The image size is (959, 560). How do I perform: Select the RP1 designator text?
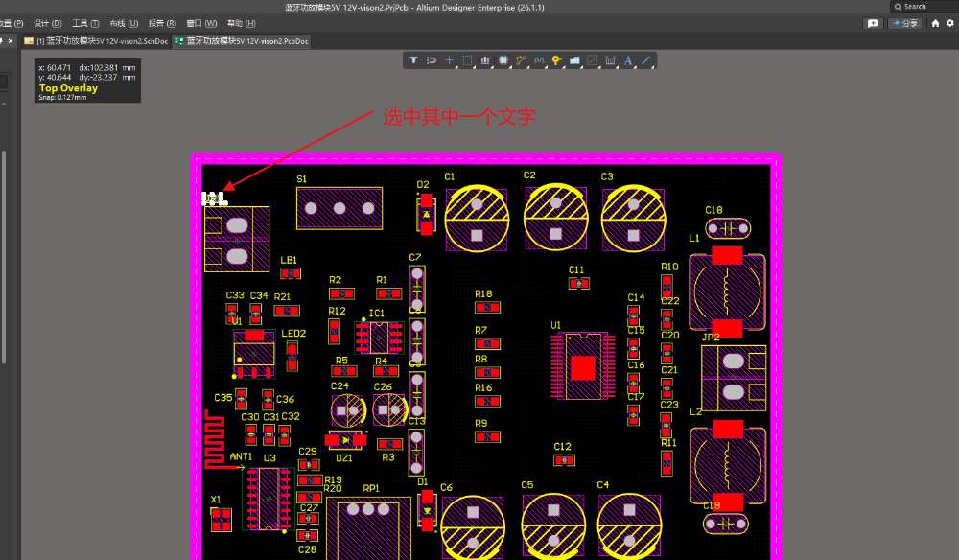pyautogui.click(x=371, y=488)
